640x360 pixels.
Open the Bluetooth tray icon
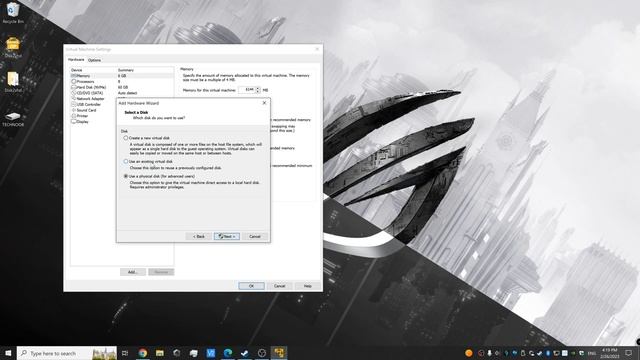pos(548,353)
